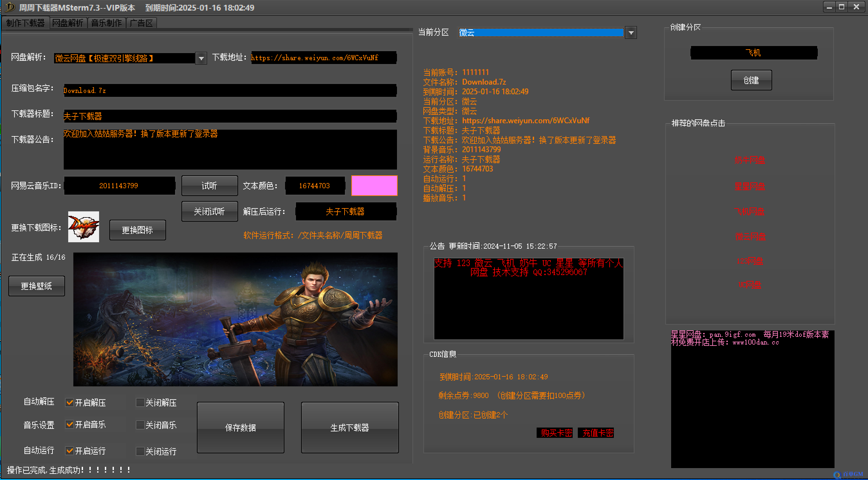Click the dropdown arrow beside 微云网盘 parser
Screen dimensions: 868x480
click(x=201, y=58)
